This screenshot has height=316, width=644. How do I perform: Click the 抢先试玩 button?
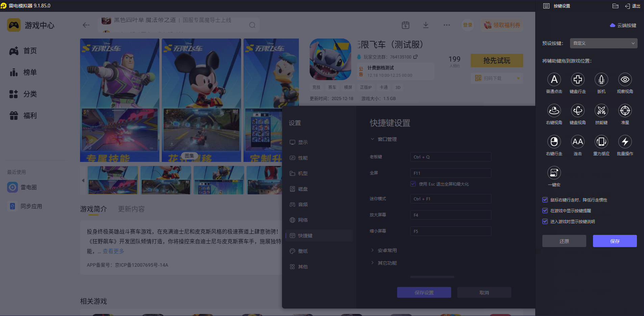click(496, 60)
